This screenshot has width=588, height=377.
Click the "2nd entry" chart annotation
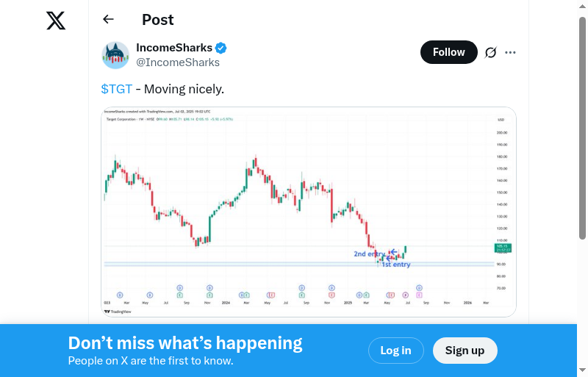tap(369, 254)
